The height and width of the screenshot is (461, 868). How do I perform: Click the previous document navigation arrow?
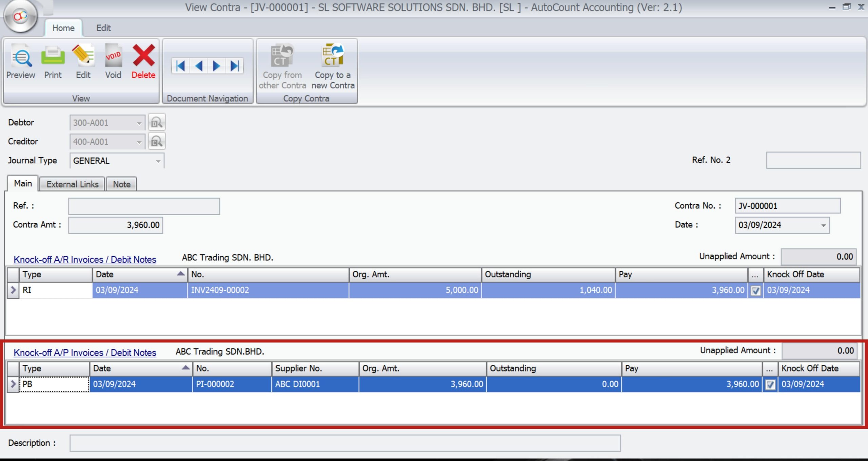click(199, 66)
